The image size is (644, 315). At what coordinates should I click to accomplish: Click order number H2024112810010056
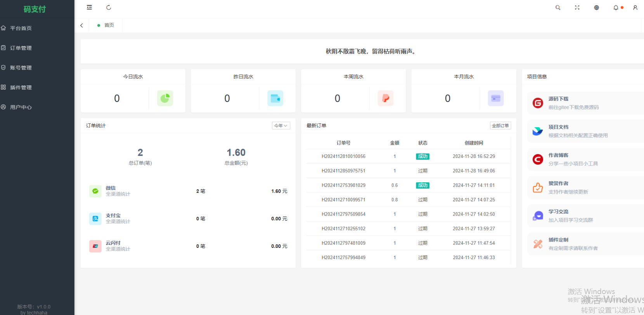point(343,156)
